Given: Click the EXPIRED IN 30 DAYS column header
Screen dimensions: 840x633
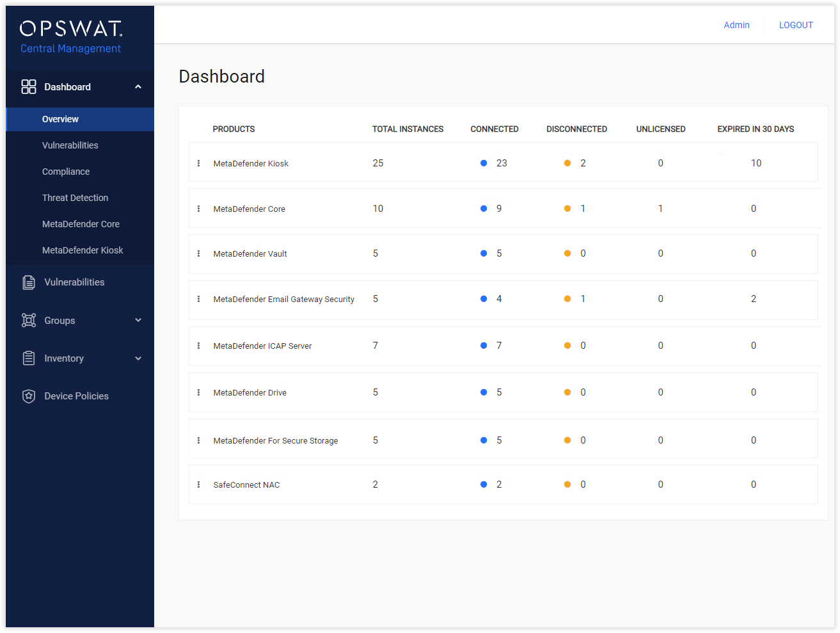Looking at the screenshot, I should tap(756, 129).
